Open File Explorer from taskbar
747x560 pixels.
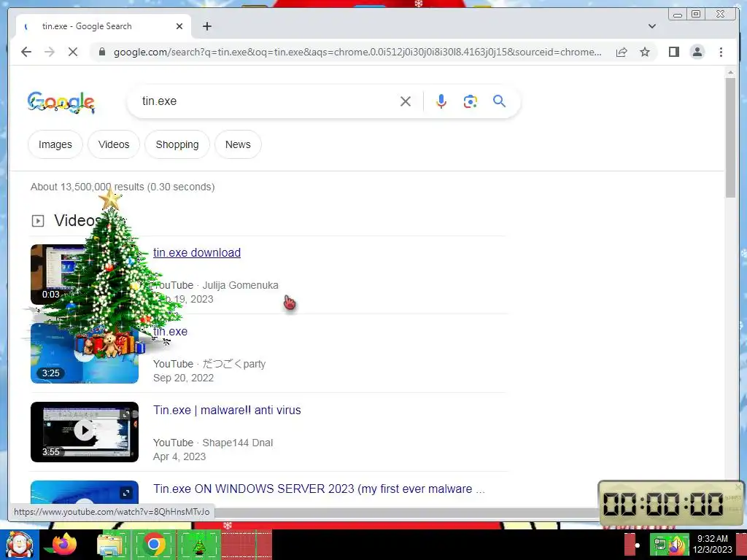coord(110,545)
